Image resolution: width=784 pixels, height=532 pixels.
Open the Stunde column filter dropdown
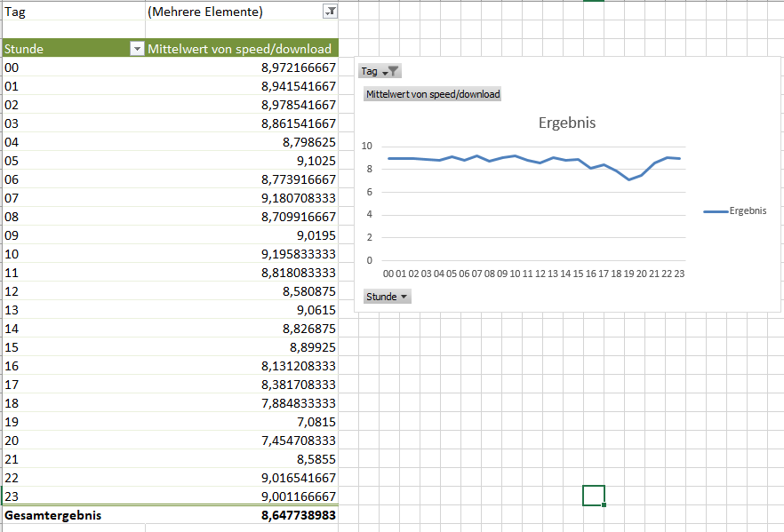click(137, 49)
